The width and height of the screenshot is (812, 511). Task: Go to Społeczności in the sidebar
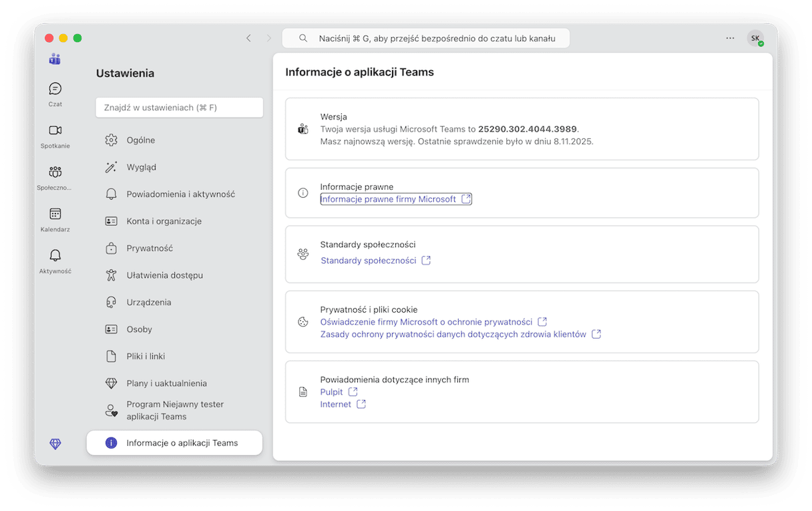pos(55,177)
